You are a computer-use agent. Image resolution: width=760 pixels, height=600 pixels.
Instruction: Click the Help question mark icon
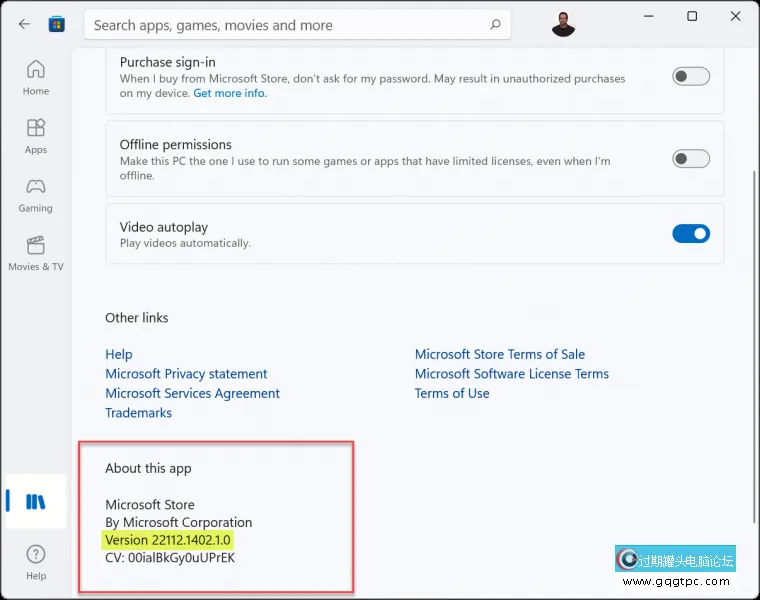click(x=36, y=556)
